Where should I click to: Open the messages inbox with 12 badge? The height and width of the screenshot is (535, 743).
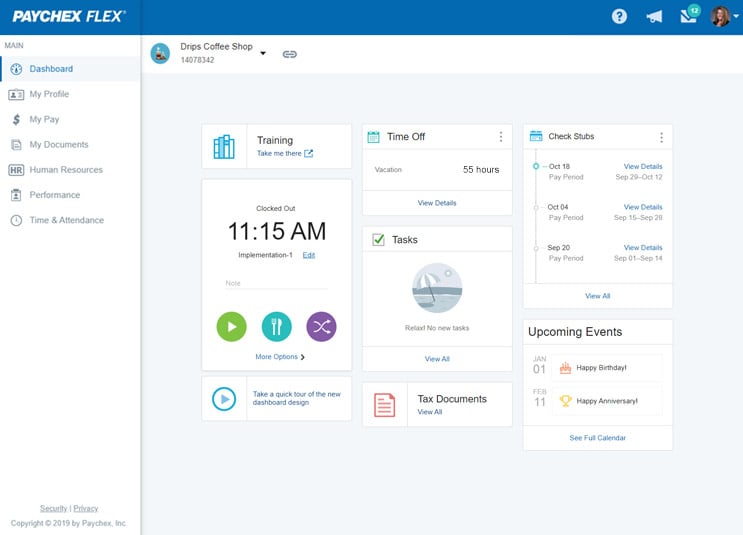[x=689, y=15]
